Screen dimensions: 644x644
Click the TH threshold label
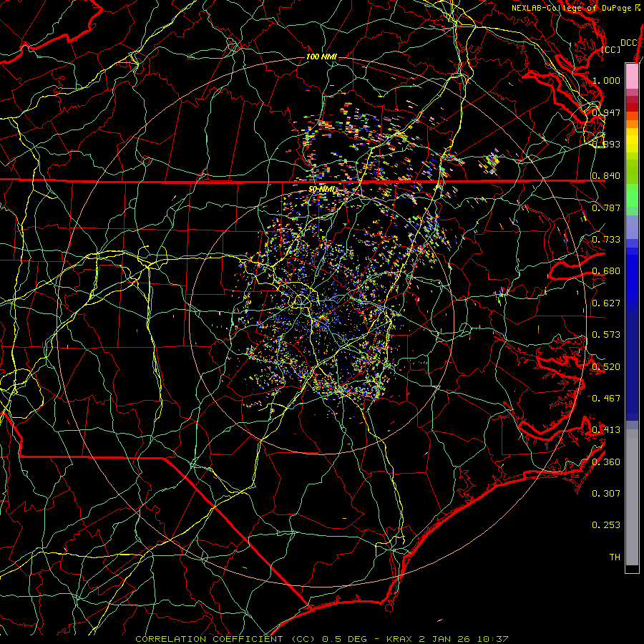click(x=615, y=557)
